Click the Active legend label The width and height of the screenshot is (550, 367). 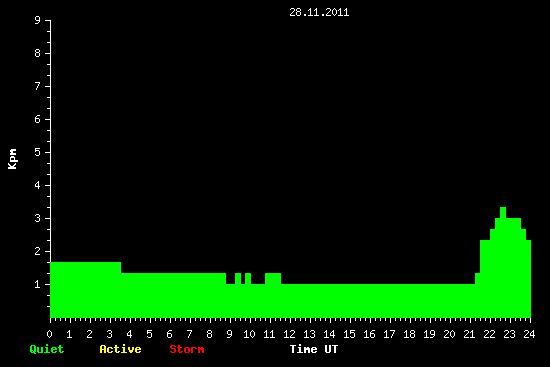[120, 349]
